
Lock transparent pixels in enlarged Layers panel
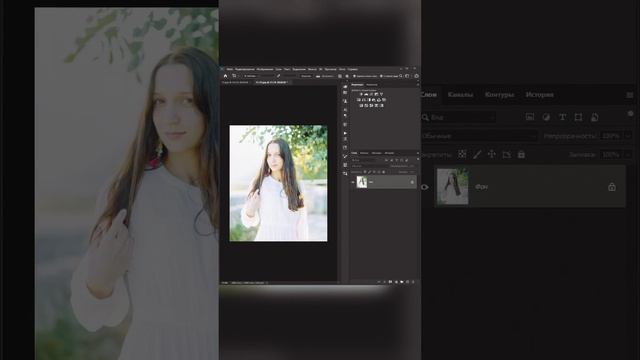click(x=462, y=154)
